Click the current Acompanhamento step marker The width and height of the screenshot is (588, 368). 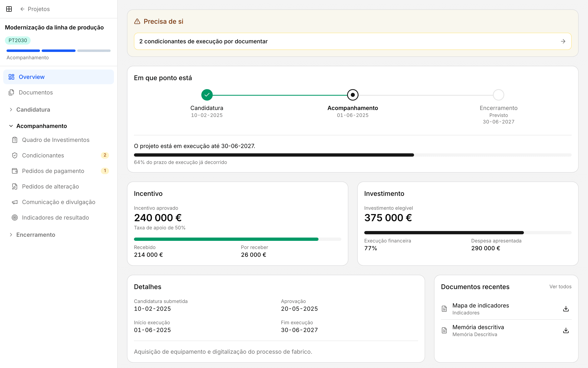[x=353, y=95]
